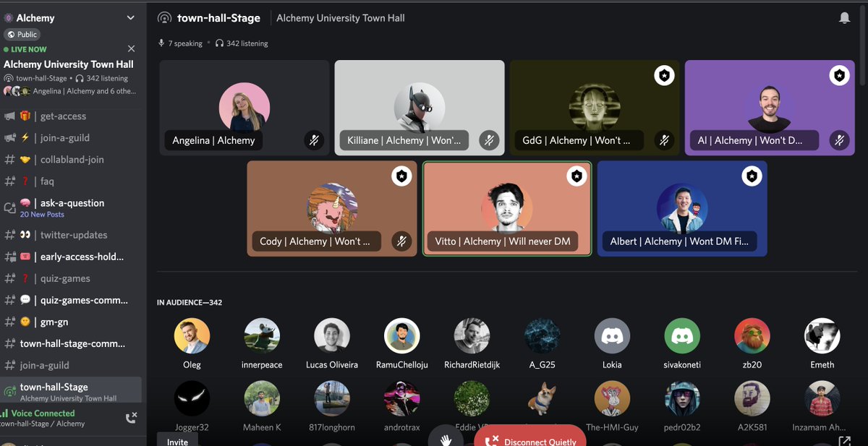Open the gm-gn channel

pos(71,322)
